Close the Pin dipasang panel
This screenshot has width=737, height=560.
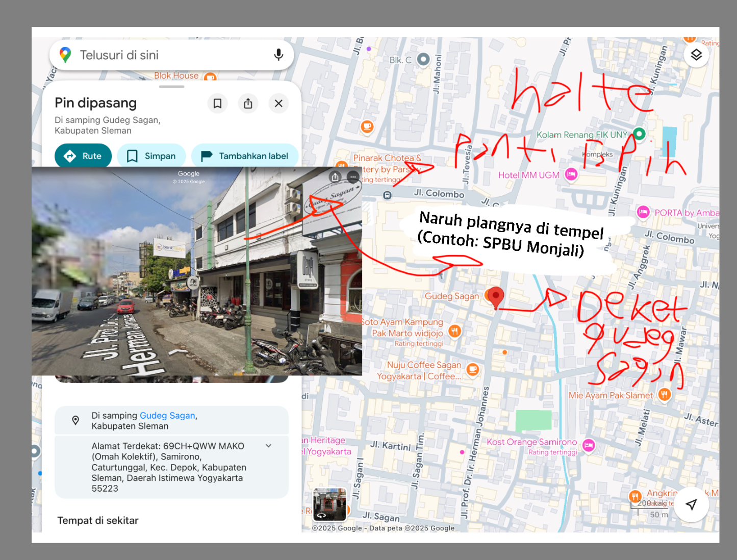tap(278, 104)
